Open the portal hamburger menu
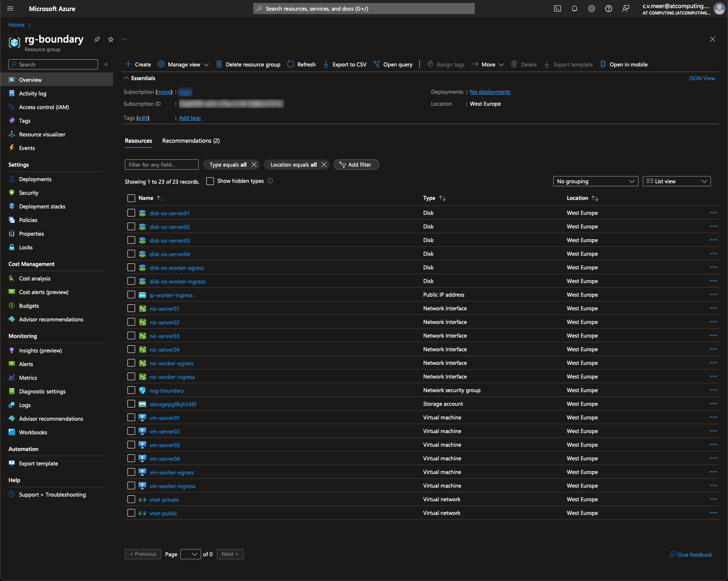This screenshot has height=581, width=728. coord(10,9)
